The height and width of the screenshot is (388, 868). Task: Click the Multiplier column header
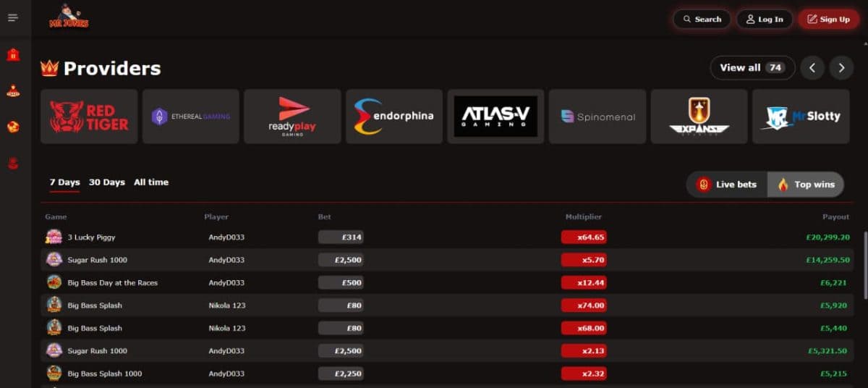click(x=583, y=217)
